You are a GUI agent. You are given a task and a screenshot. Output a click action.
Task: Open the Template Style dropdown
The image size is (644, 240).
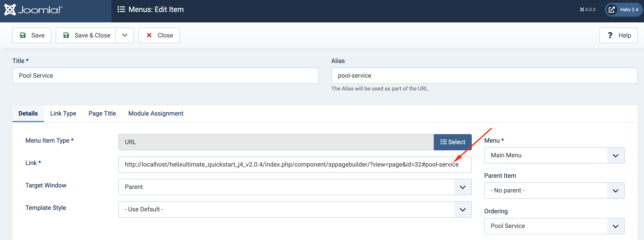pyautogui.click(x=462, y=209)
